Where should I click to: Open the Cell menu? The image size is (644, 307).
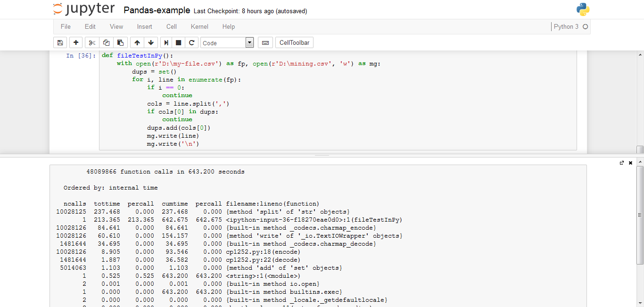[172, 27]
